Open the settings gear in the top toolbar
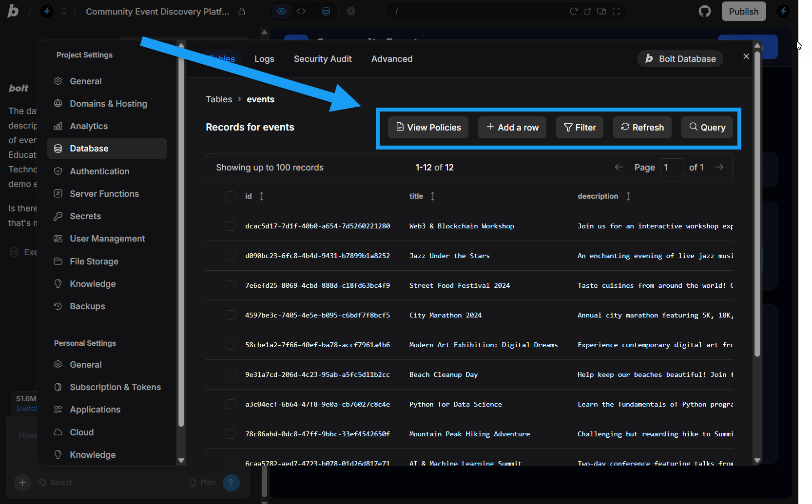Image resolution: width=812 pixels, height=504 pixels. click(351, 11)
